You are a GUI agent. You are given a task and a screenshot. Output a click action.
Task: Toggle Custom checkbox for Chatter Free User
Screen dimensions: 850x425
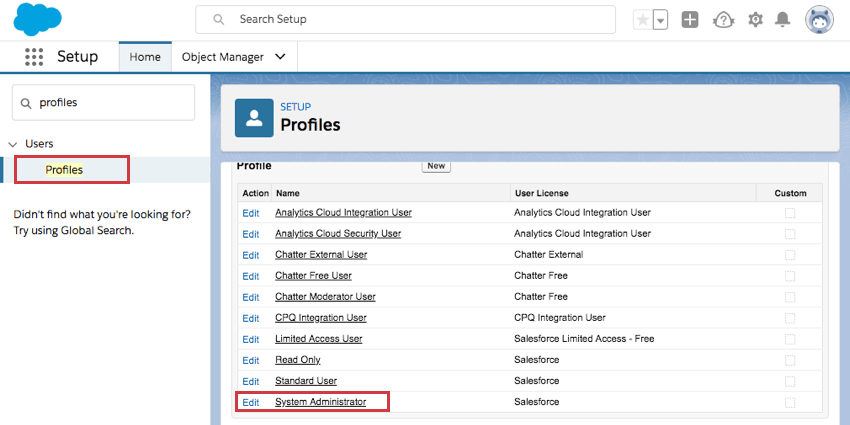point(790,276)
